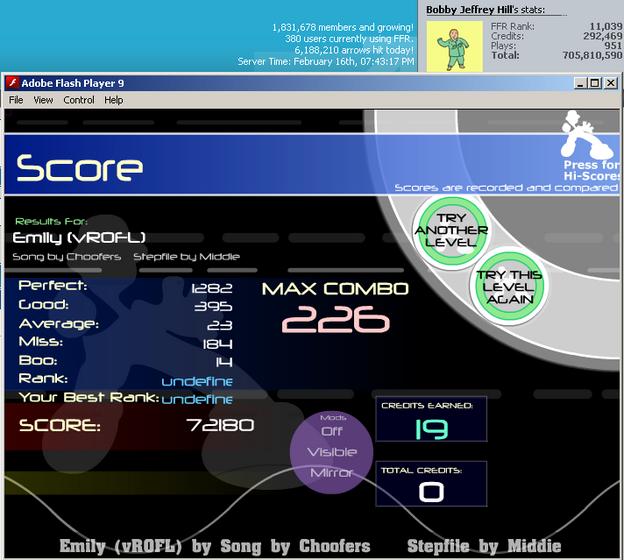Open the Help menu
624x560 pixels.
coord(114,100)
